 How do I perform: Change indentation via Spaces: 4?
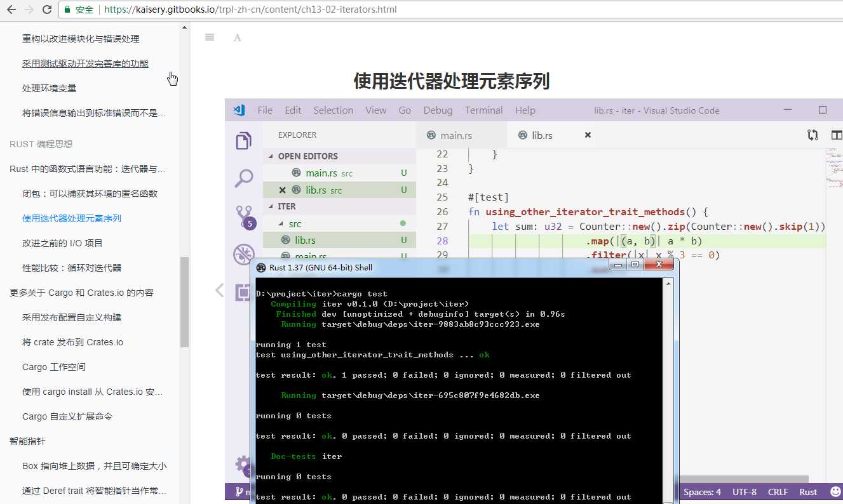pos(702,492)
